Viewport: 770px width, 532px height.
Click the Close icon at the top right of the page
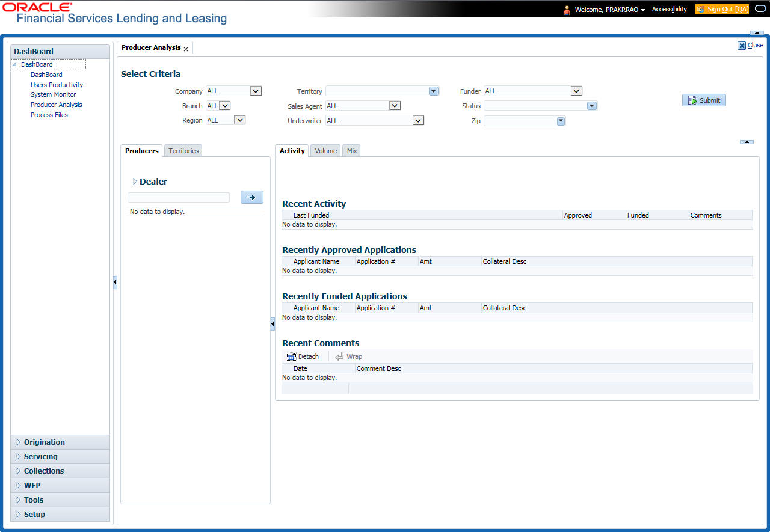point(742,45)
